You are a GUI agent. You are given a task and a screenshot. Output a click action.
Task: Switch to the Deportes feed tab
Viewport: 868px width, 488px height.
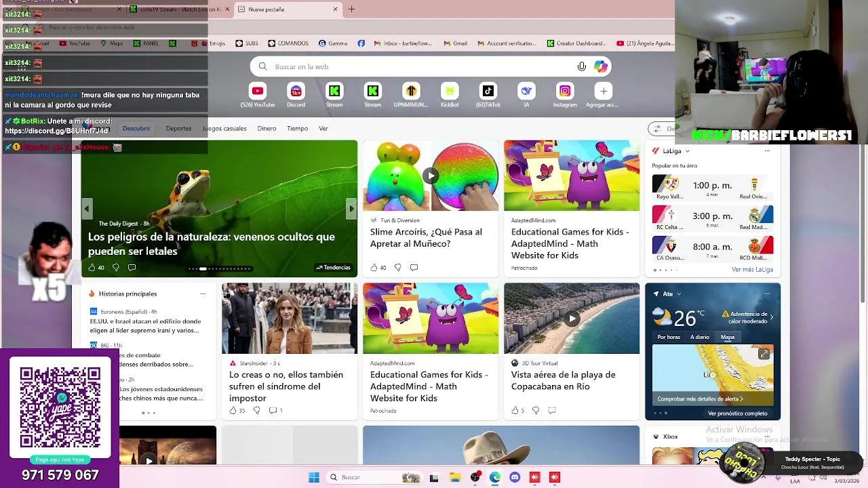pyautogui.click(x=178, y=128)
